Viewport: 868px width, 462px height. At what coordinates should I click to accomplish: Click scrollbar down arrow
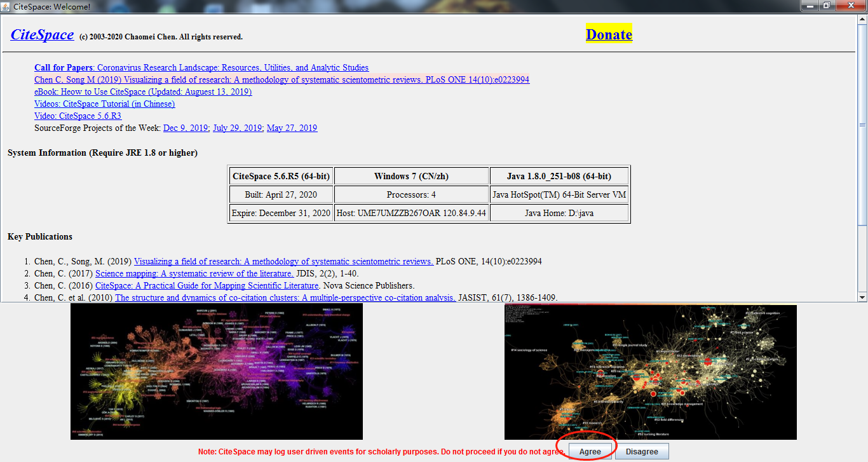click(862, 297)
